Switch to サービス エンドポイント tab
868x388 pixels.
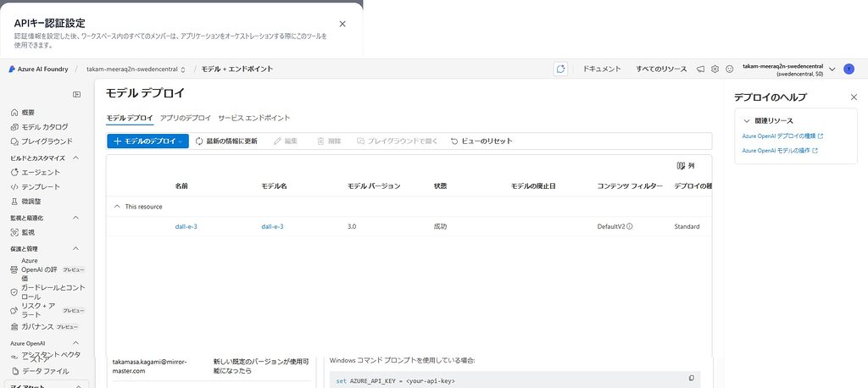tap(254, 118)
